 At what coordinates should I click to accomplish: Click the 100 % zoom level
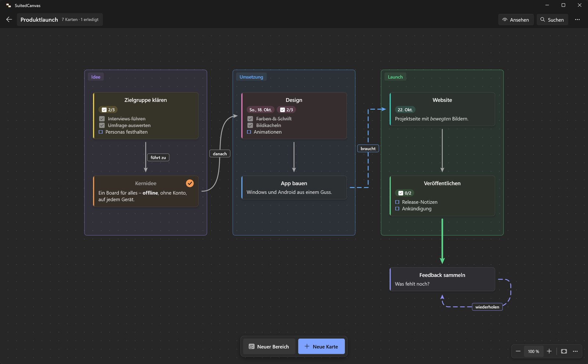tap(534, 351)
